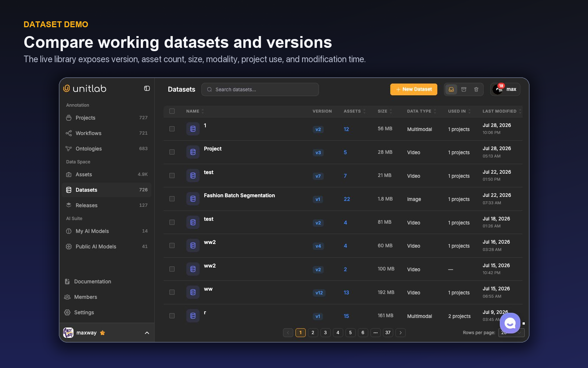Click the star badge next to maxway
588x368 pixels.
[103, 333]
